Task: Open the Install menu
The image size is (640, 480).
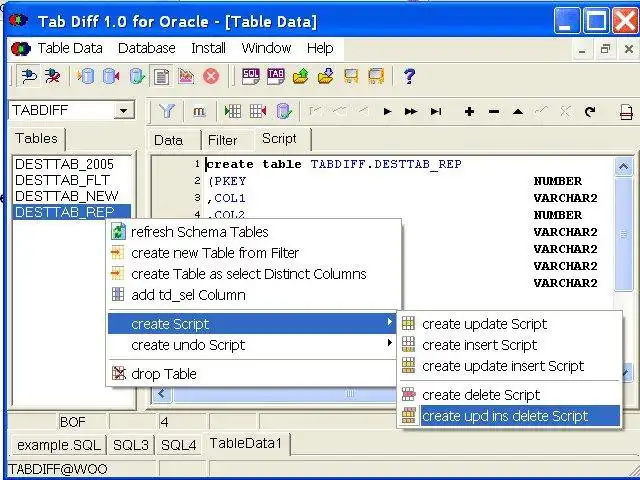Action: [x=208, y=48]
